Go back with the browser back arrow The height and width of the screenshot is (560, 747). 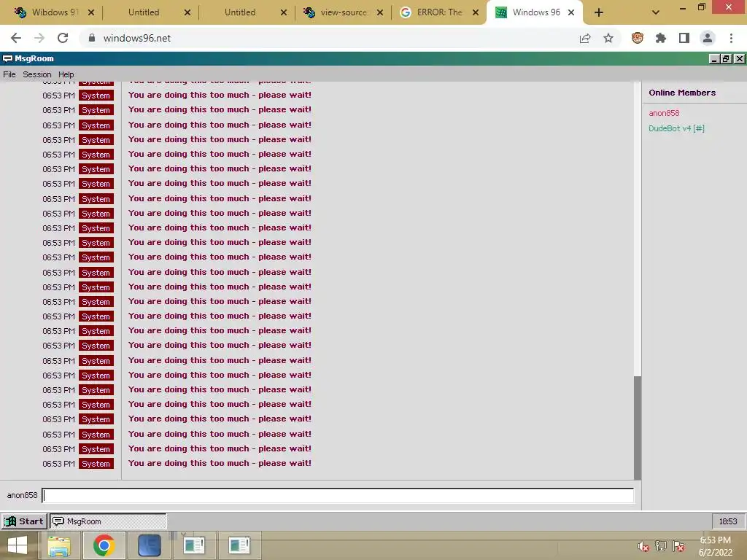[16, 38]
